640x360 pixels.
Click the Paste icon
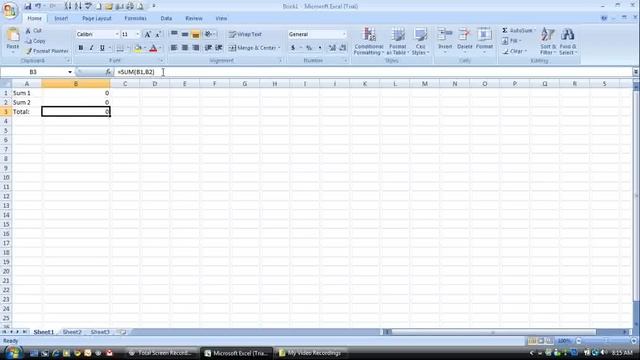point(13,35)
